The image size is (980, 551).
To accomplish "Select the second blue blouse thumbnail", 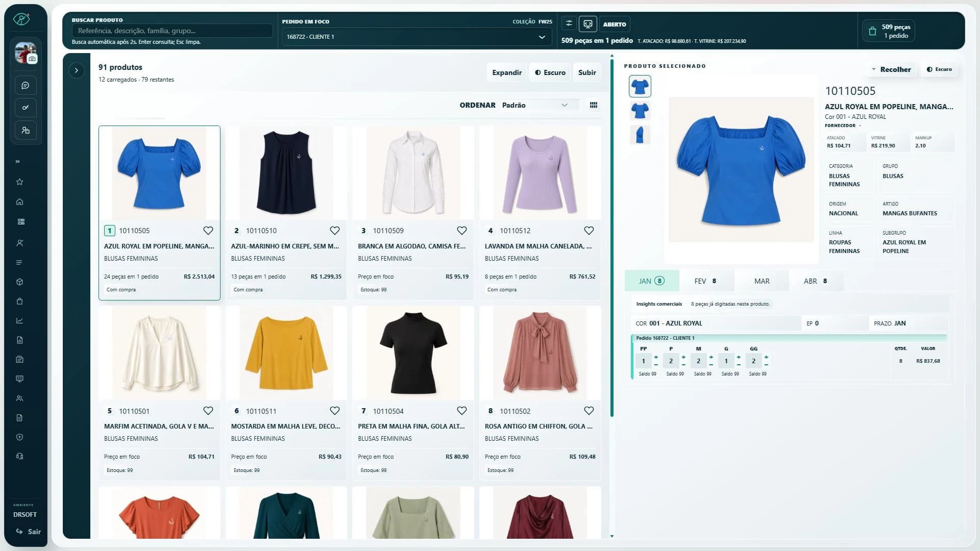I will (x=640, y=110).
